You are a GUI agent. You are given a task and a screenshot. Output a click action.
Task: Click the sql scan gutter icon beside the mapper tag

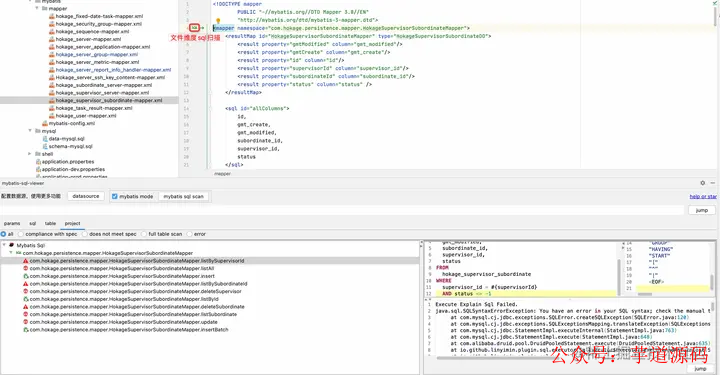tap(194, 28)
